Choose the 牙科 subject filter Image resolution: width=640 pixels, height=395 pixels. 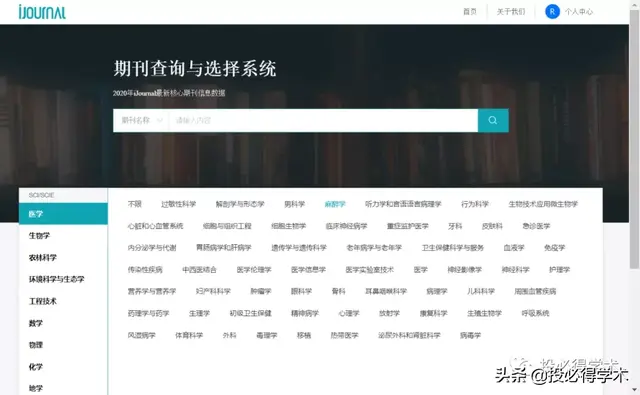pos(455,226)
